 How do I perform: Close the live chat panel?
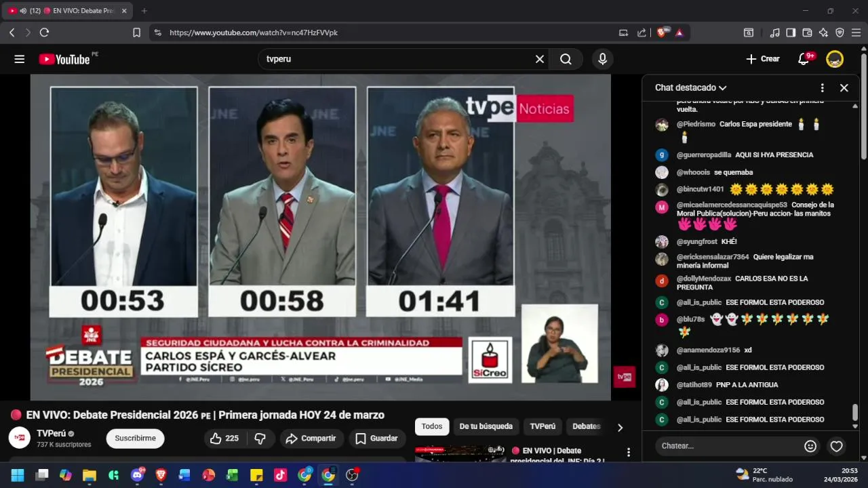[x=844, y=87]
